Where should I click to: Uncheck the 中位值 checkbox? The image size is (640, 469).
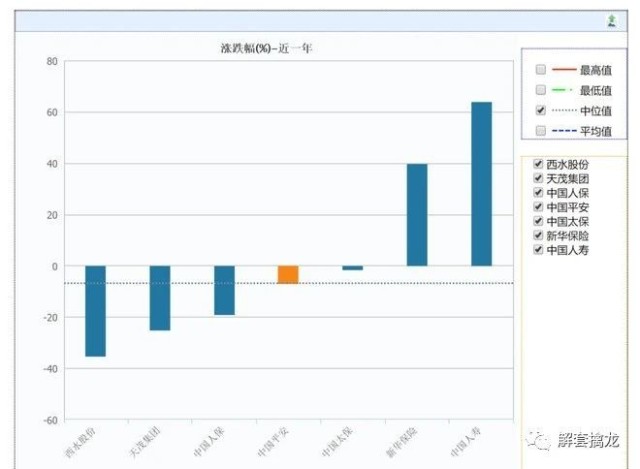coord(541,110)
